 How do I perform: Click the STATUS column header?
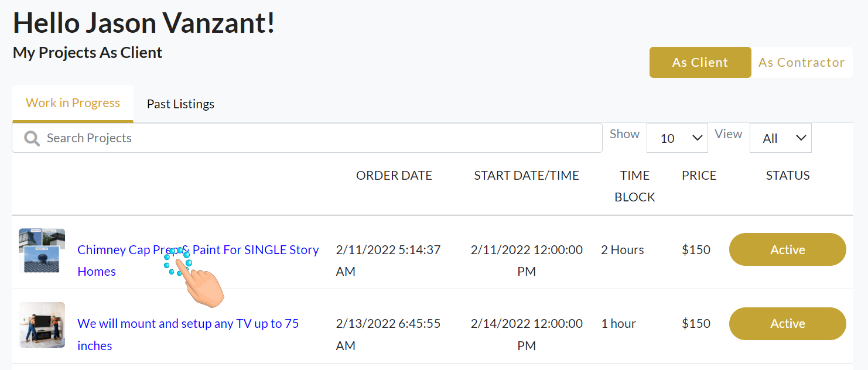pyautogui.click(x=787, y=176)
